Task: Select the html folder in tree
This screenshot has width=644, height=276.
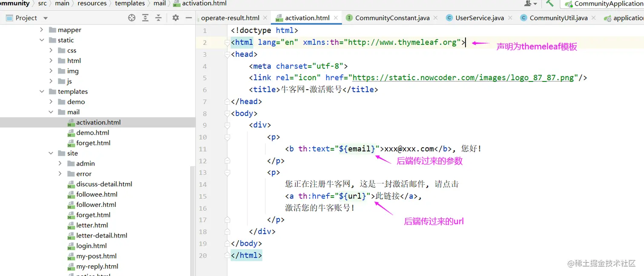Action: 74,61
